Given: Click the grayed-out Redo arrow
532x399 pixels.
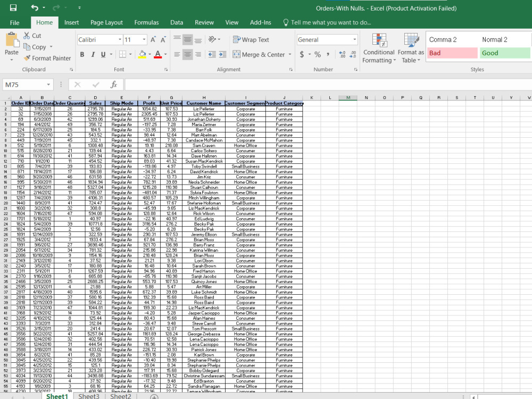Looking at the screenshot, I should [56, 7].
